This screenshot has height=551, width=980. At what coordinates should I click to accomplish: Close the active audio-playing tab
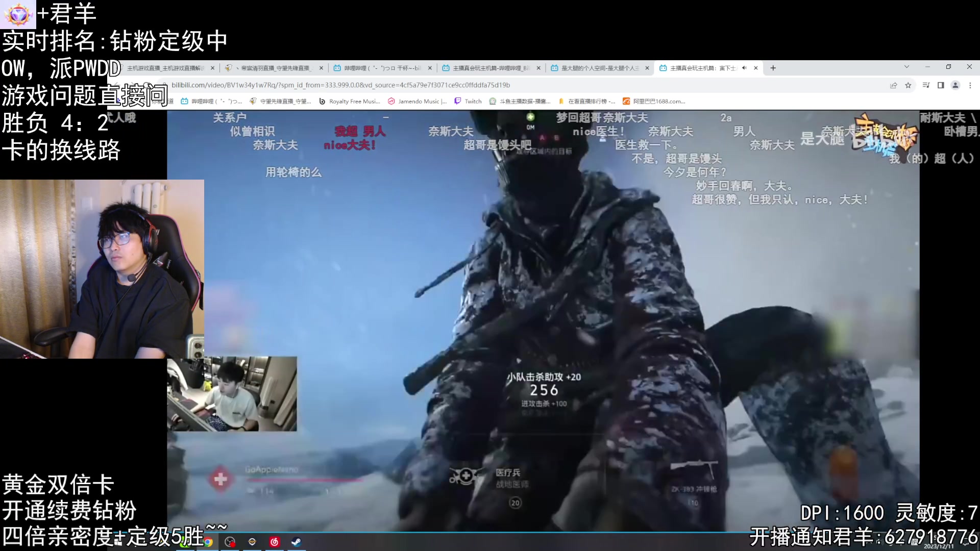tap(756, 68)
